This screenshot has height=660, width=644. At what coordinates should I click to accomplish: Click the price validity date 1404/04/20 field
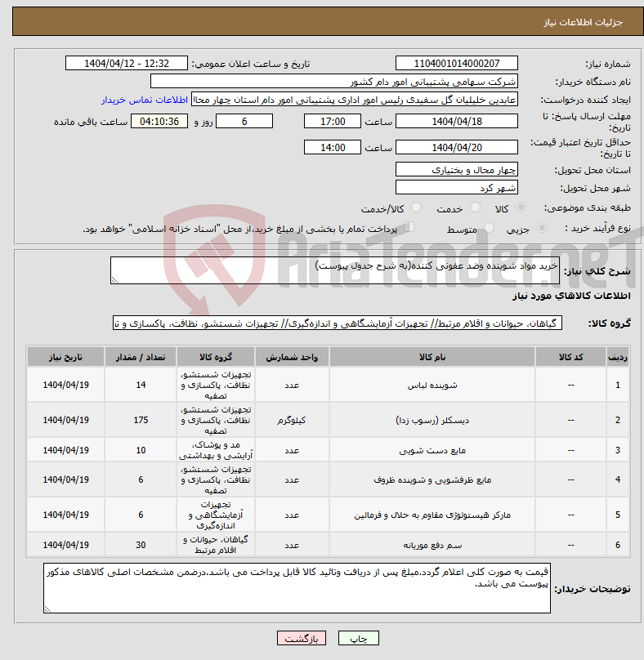[x=457, y=148]
